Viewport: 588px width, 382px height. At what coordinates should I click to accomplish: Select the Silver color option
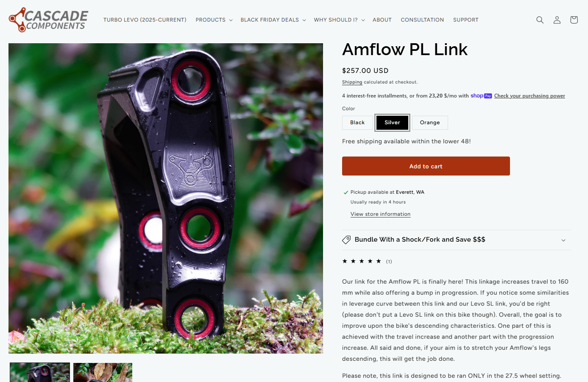point(392,123)
